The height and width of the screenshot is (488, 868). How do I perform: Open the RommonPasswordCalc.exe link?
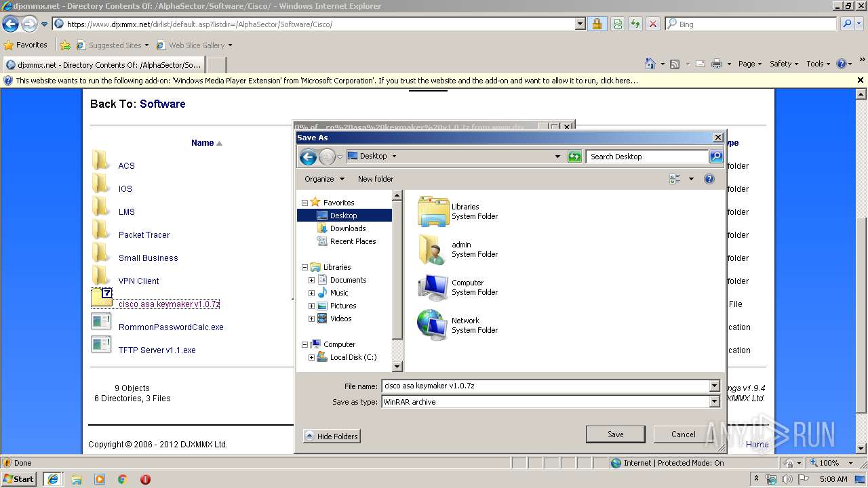pyautogui.click(x=171, y=327)
